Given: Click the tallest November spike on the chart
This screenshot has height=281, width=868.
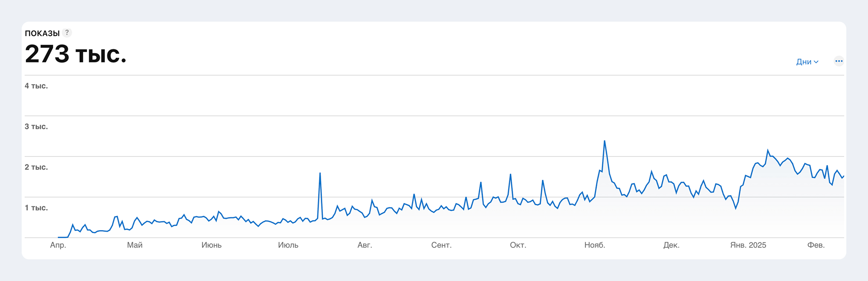Looking at the screenshot, I should point(604,141).
